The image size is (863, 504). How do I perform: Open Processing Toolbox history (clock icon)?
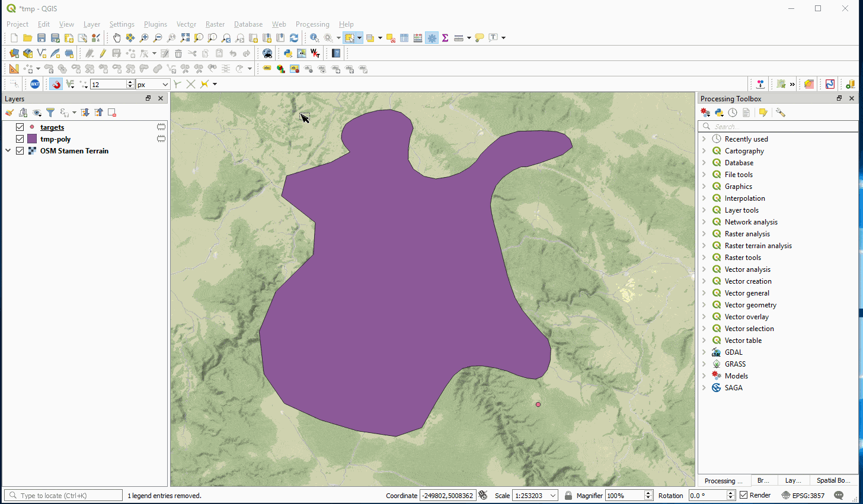(732, 113)
